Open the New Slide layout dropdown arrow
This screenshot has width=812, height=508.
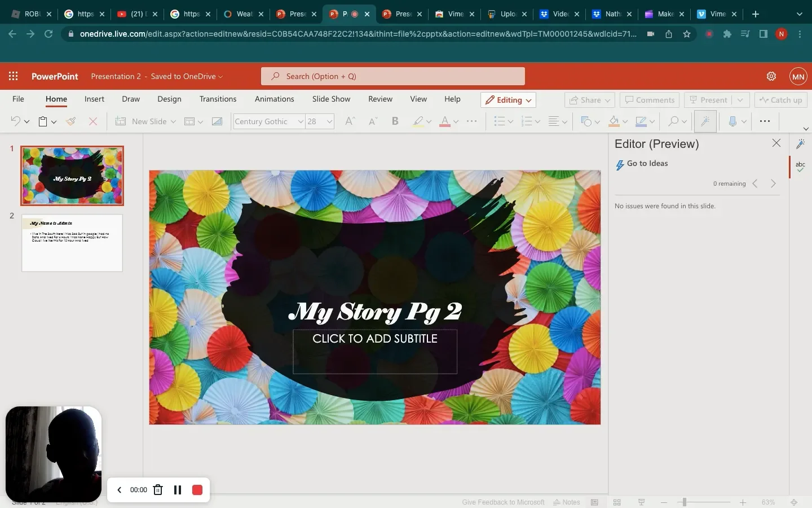coord(173,121)
